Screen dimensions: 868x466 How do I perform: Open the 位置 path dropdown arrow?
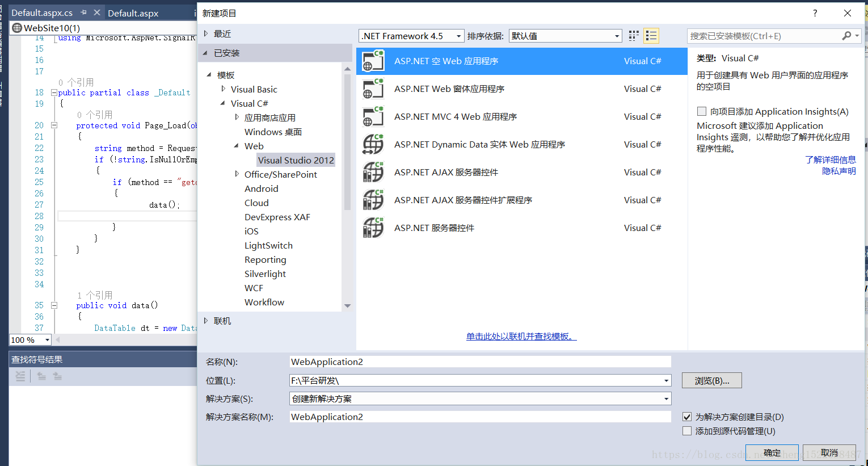pos(666,380)
